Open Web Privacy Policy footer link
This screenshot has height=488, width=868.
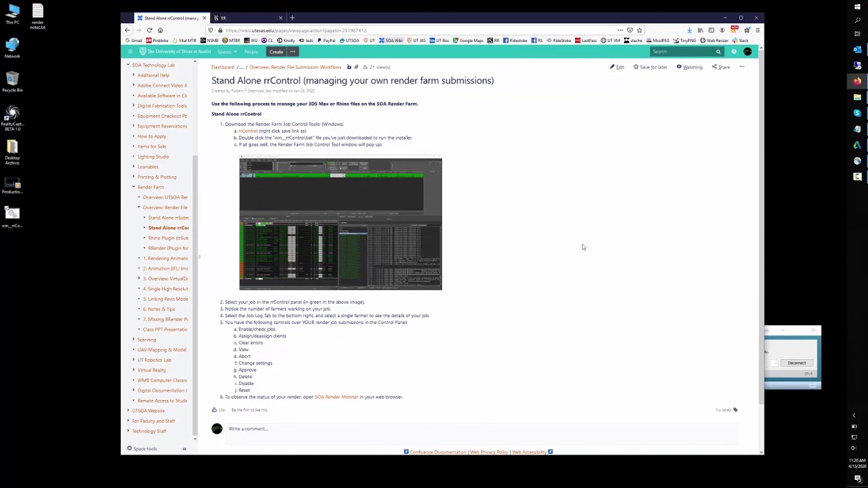[489, 452]
